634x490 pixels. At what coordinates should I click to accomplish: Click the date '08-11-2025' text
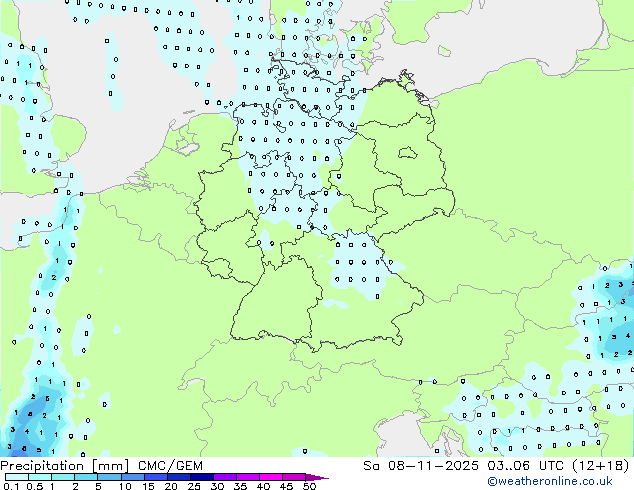click(433, 466)
